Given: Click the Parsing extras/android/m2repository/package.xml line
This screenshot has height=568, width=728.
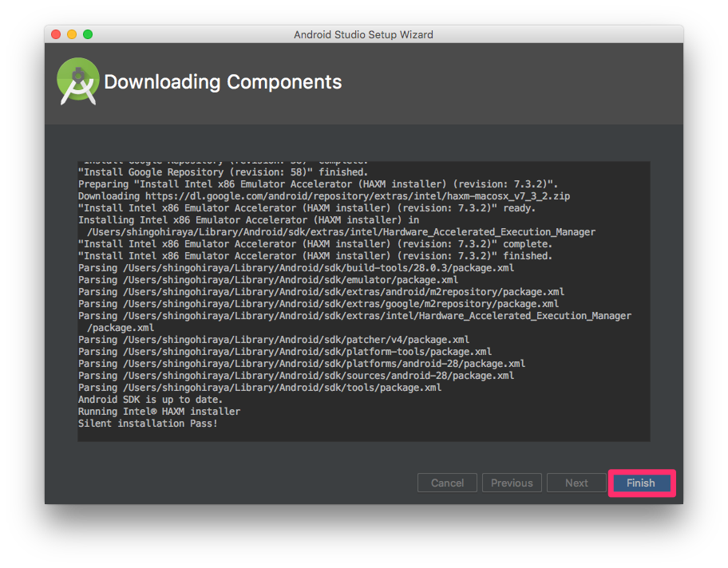Looking at the screenshot, I should pyautogui.click(x=321, y=292).
